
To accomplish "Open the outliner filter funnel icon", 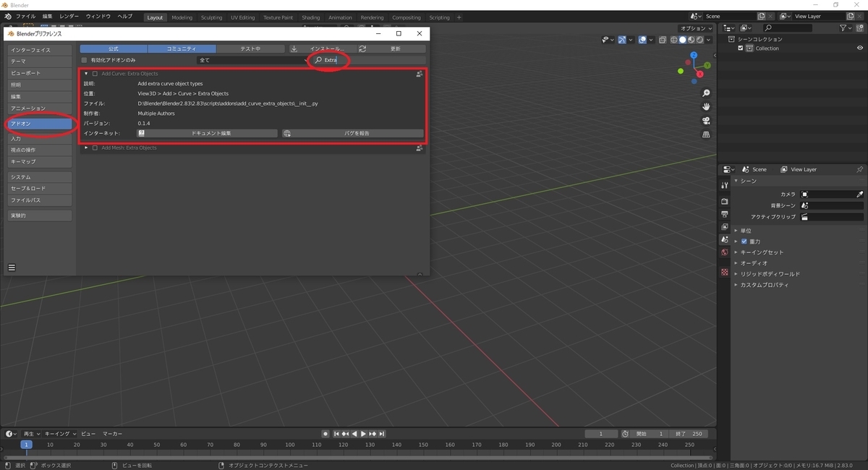I will click(x=844, y=28).
